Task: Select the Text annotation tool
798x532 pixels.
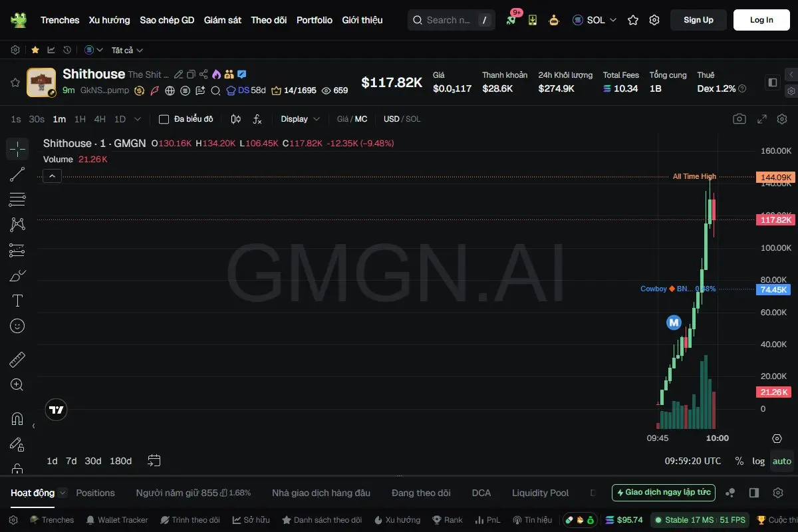Action: pyautogui.click(x=17, y=301)
